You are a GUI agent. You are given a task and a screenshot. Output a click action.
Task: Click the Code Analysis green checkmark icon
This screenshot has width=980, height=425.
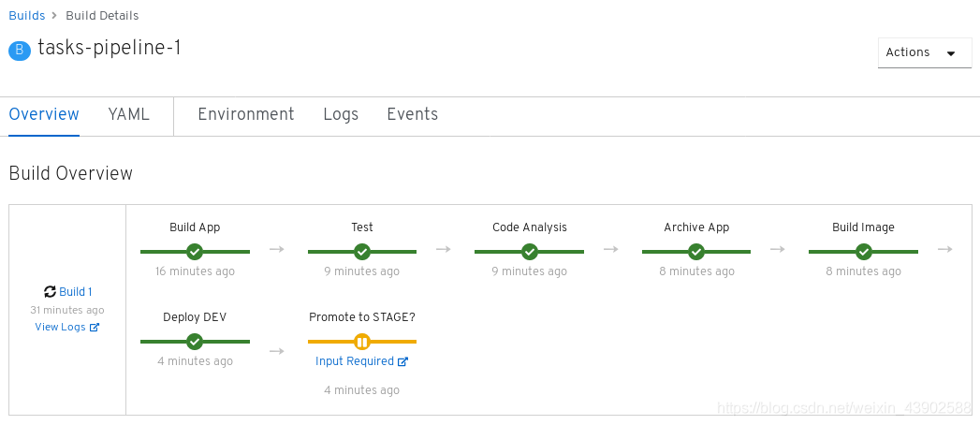click(x=530, y=252)
